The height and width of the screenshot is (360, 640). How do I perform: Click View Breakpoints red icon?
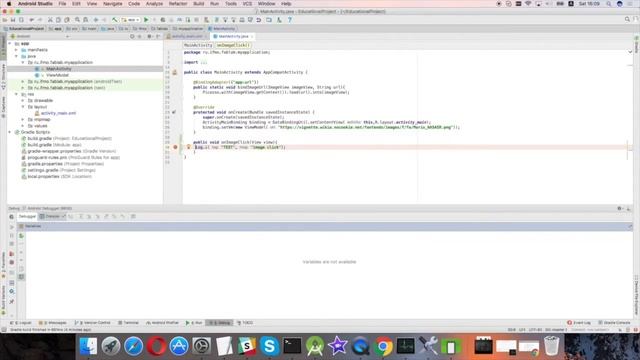coord(11,254)
